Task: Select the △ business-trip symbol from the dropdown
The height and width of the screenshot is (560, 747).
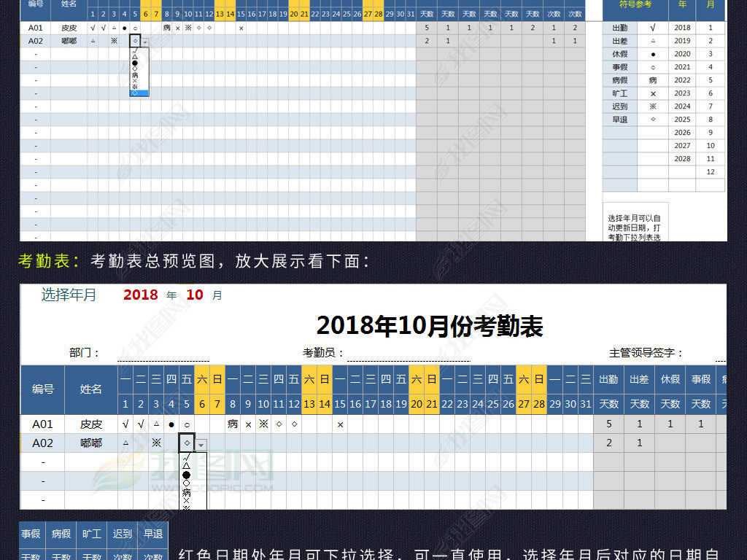Action: tap(134, 57)
